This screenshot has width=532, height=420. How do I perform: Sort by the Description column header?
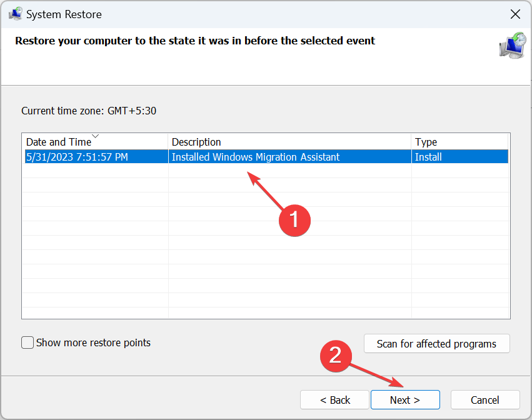coord(289,142)
